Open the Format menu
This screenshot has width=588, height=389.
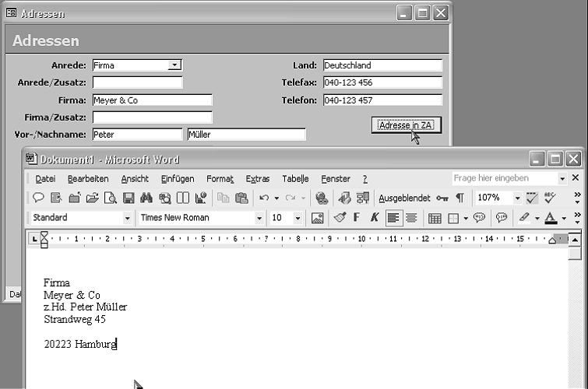point(220,179)
